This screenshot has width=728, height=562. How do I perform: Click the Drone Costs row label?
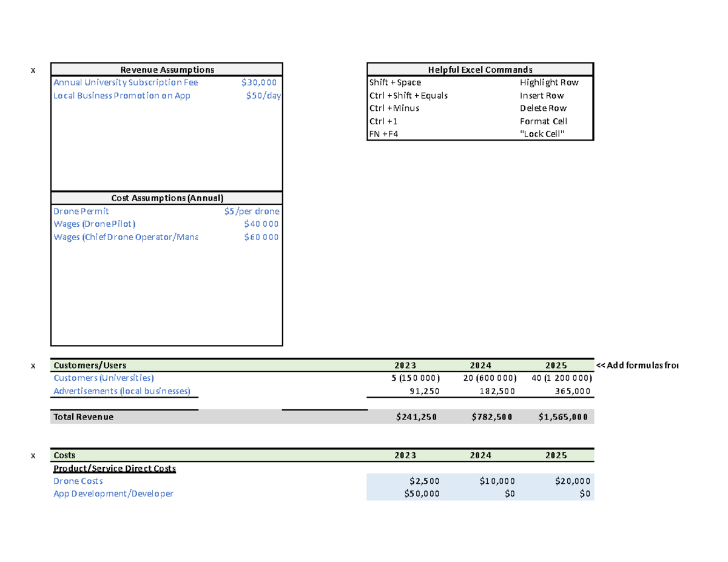pos(78,481)
